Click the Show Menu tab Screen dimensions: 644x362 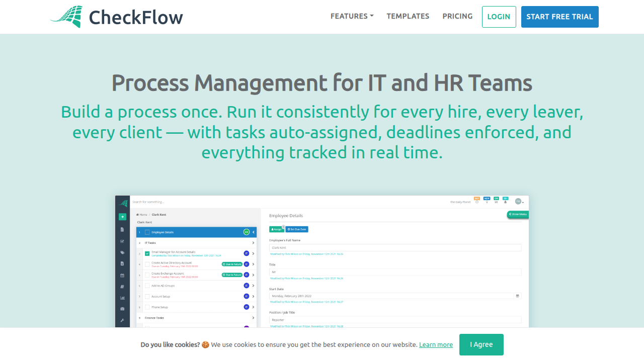[518, 214]
